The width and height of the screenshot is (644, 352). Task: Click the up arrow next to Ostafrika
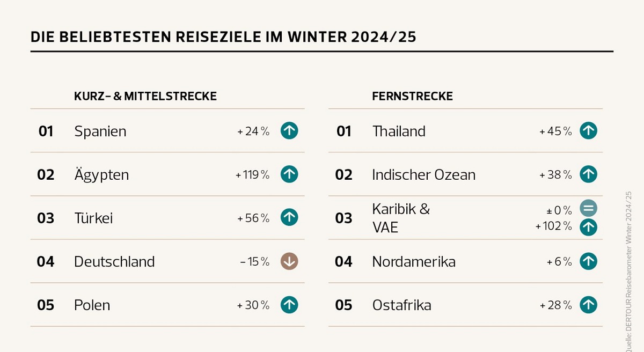point(588,304)
